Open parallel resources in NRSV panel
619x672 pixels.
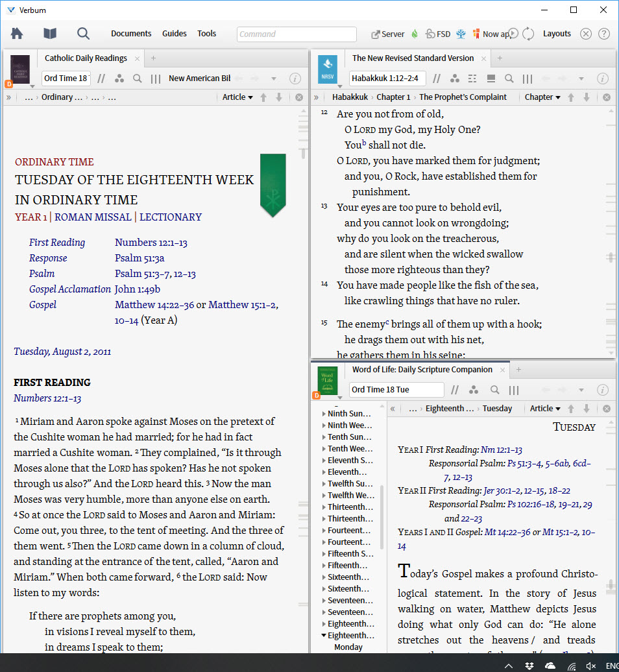(437, 78)
